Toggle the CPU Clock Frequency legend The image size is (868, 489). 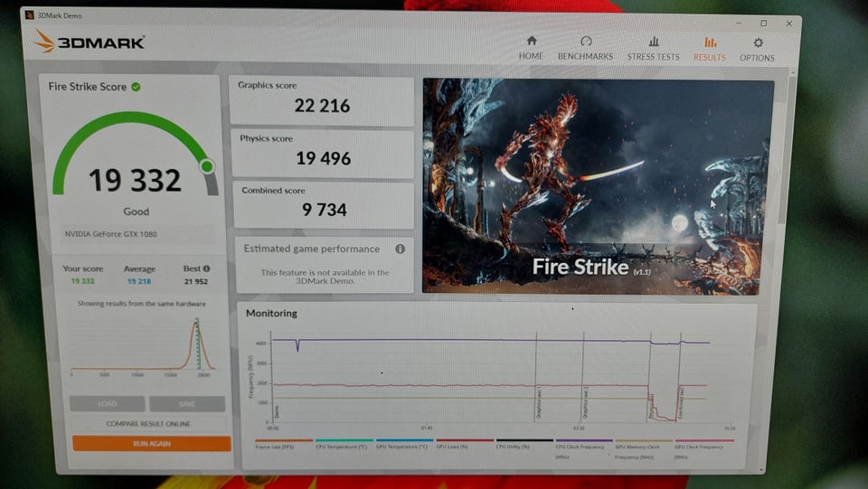point(583,450)
